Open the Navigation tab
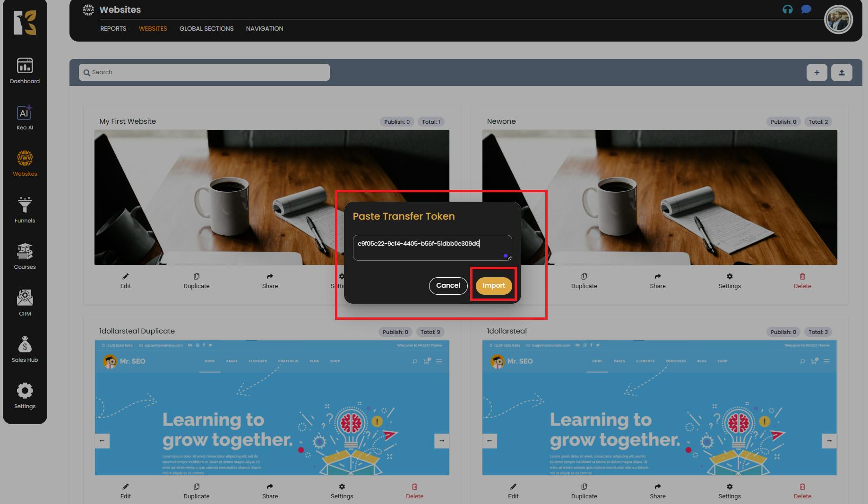 [x=264, y=28]
